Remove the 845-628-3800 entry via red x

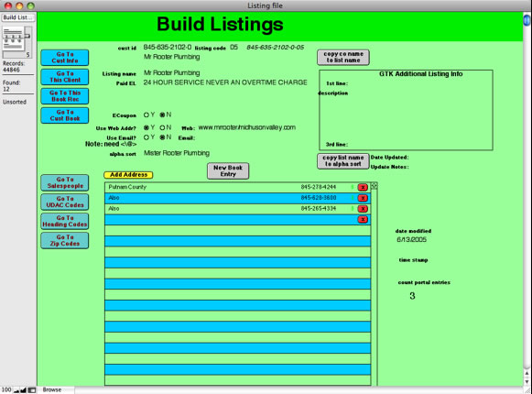tap(363, 198)
